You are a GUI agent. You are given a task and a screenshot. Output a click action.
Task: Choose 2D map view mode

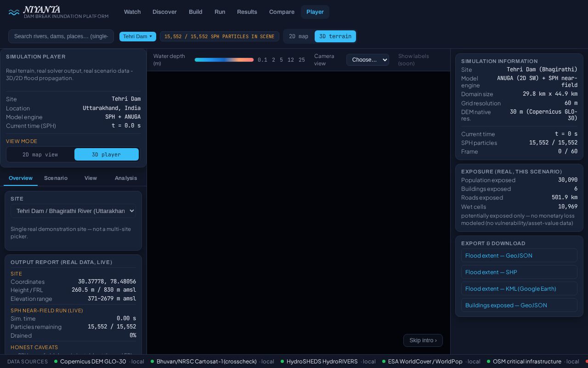40,155
